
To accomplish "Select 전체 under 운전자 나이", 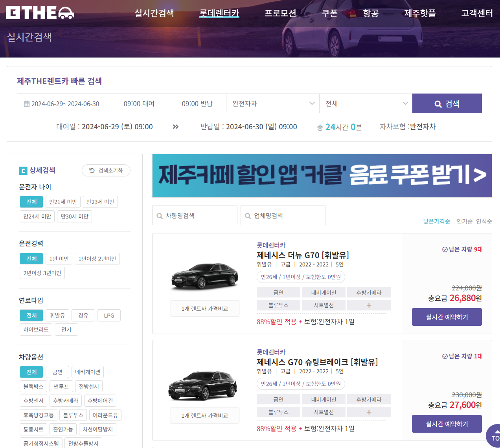I will 31,202.
